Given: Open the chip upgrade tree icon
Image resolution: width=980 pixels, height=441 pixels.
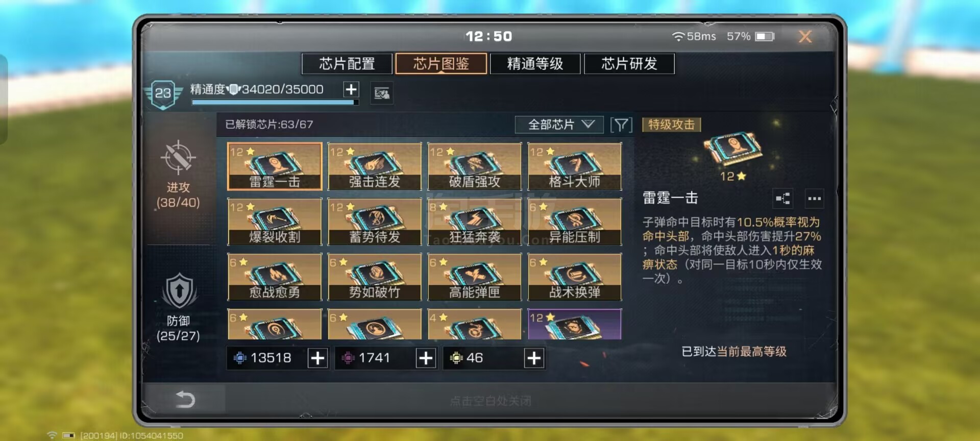Looking at the screenshot, I should pyautogui.click(x=783, y=198).
